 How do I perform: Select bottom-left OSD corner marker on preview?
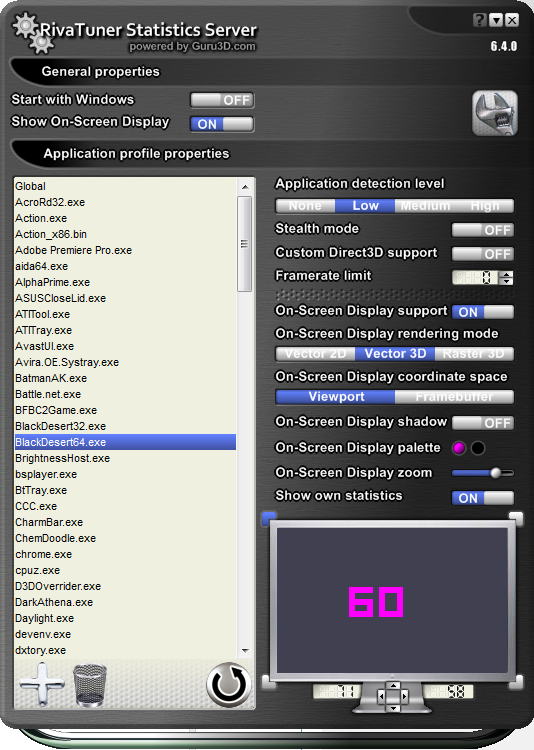coord(269,683)
